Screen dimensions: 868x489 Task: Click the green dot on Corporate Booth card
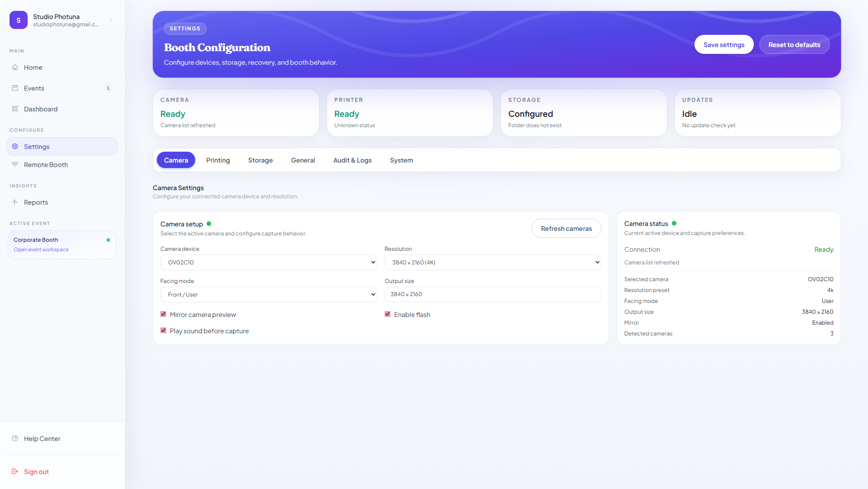108,240
